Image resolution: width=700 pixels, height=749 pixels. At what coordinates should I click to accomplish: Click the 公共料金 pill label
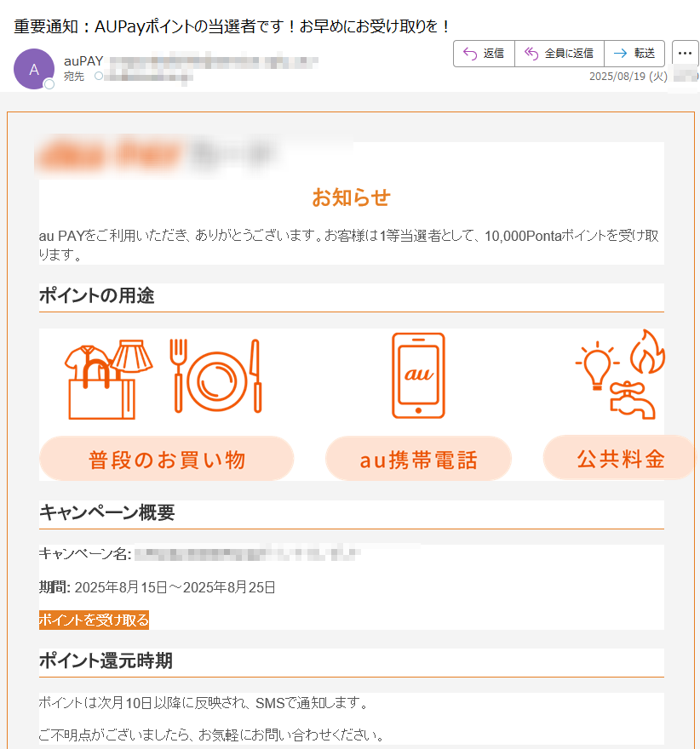(620, 458)
